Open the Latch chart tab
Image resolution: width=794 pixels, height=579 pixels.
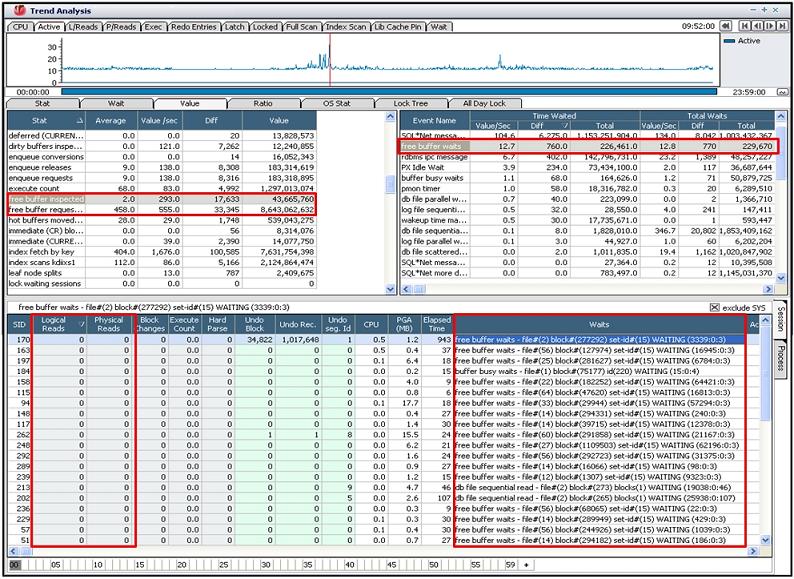pyautogui.click(x=234, y=27)
